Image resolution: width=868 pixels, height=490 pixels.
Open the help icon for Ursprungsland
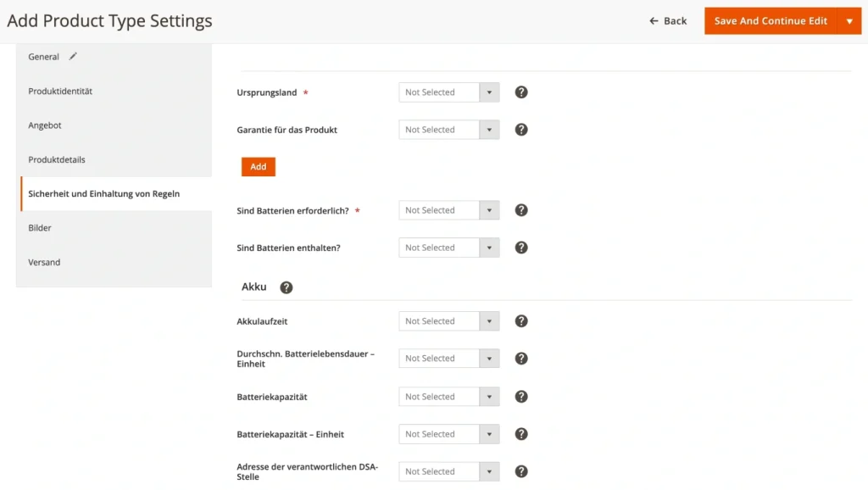(520, 92)
